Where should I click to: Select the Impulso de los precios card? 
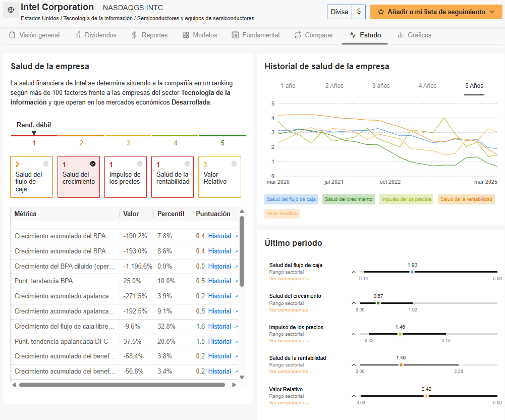point(126,177)
